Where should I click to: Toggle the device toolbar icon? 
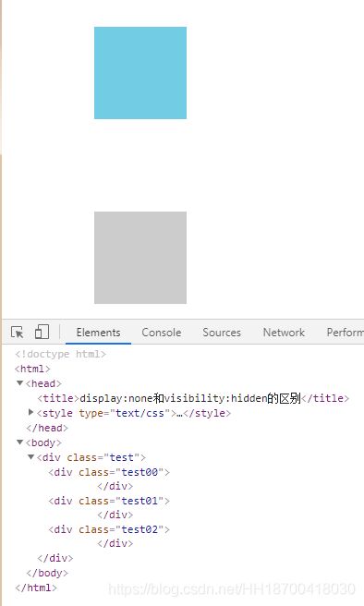coord(42,332)
